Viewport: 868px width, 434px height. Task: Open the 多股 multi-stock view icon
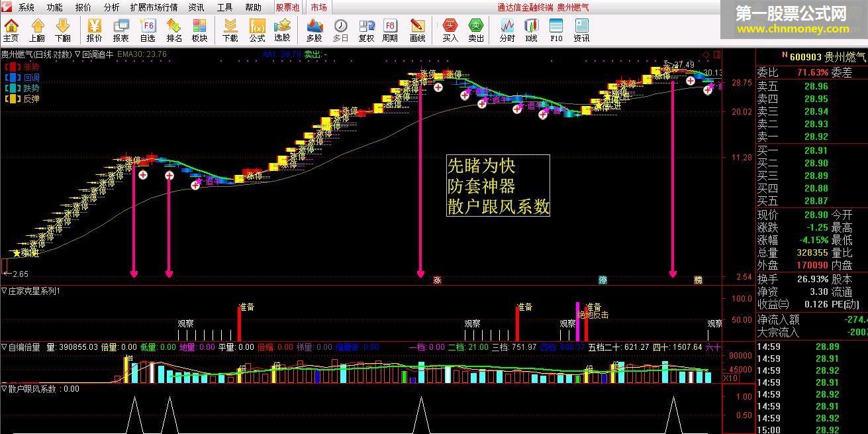click(x=314, y=30)
